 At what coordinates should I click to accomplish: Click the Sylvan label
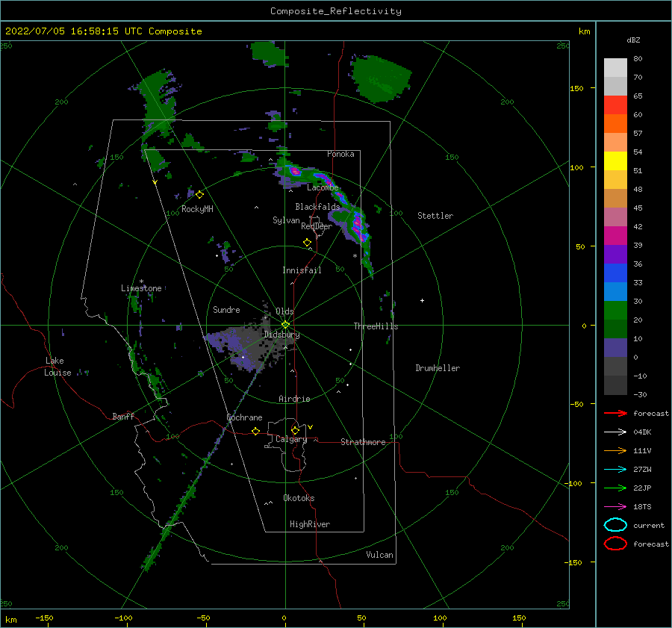[286, 220]
